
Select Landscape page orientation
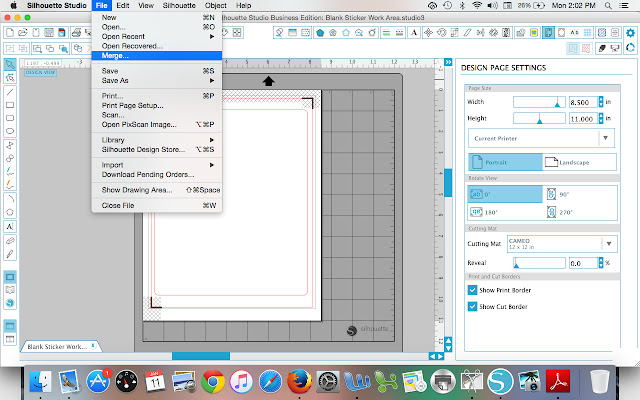click(x=580, y=162)
